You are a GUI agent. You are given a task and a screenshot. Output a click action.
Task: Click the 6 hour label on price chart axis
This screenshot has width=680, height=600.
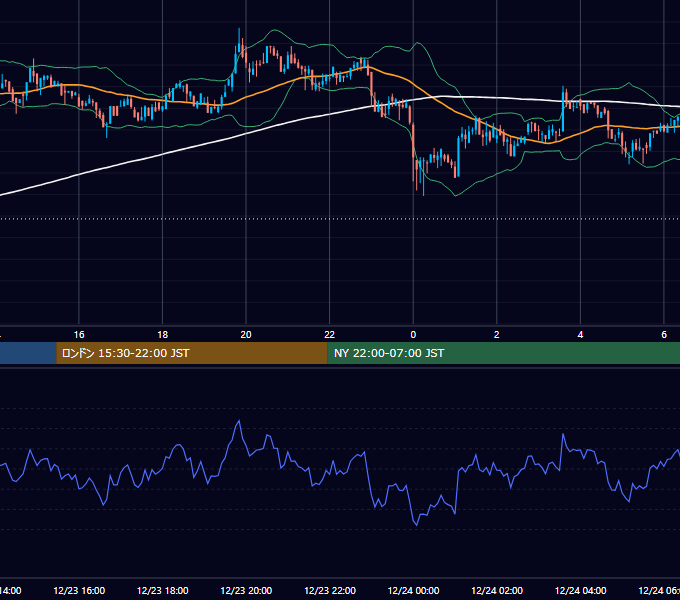click(664, 335)
